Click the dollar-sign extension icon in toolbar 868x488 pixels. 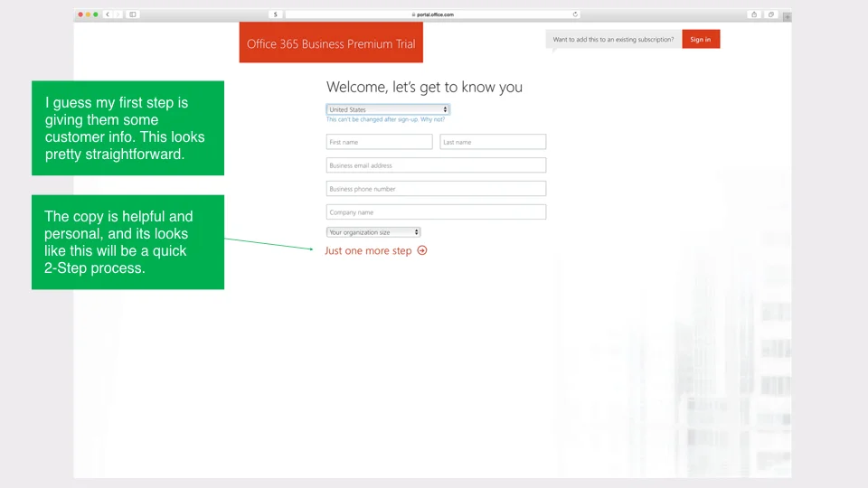tap(275, 14)
